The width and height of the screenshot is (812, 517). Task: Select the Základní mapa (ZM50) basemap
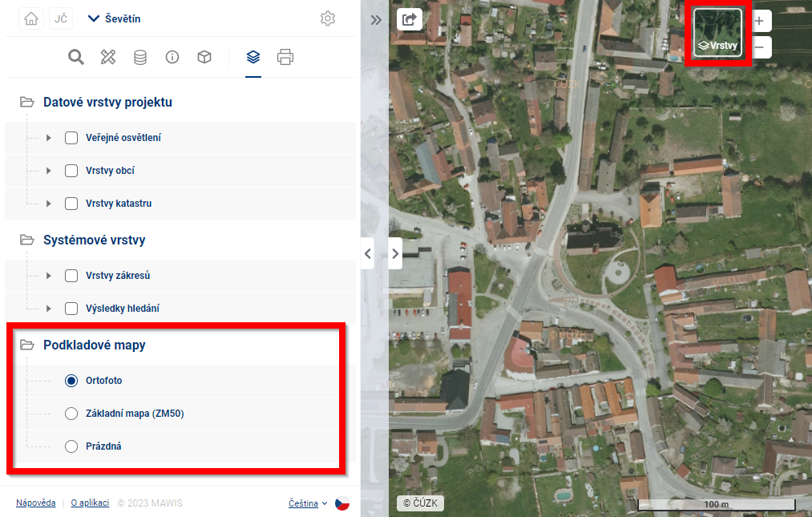tap(71, 414)
